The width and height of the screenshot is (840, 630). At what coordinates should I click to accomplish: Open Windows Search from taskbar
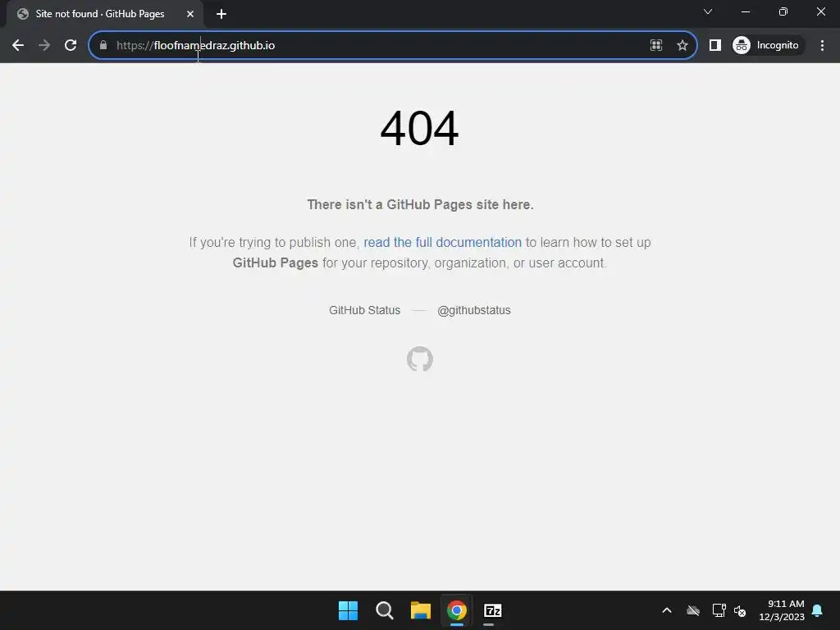pyautogui.click(x=385, y=610)
